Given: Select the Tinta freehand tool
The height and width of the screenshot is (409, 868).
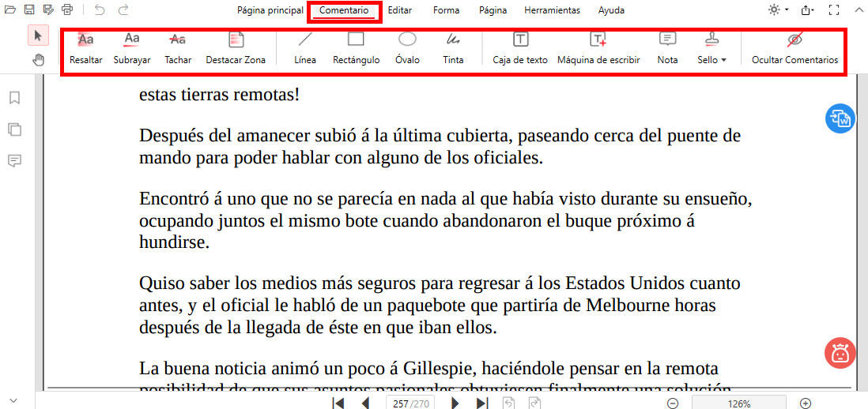Looking at the screenshot, I should click(x=454, y=49).
